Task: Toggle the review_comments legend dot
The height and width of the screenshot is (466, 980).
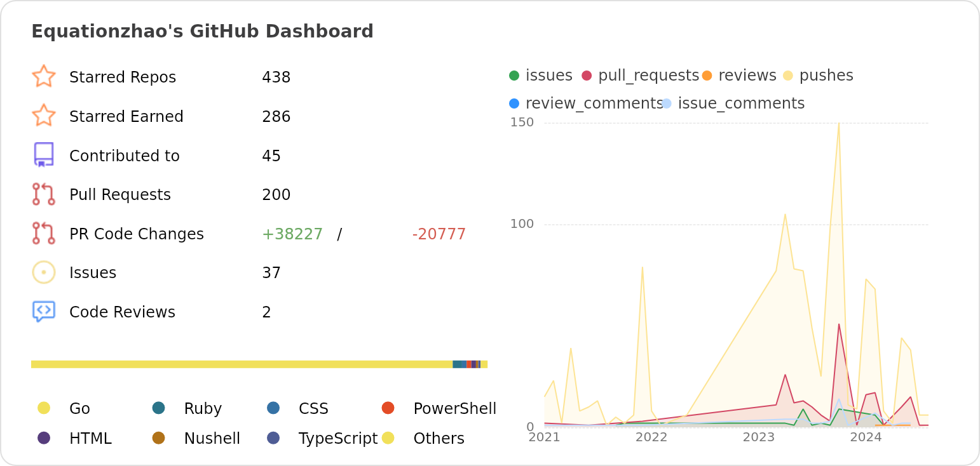Action: (x=514, y=103)
